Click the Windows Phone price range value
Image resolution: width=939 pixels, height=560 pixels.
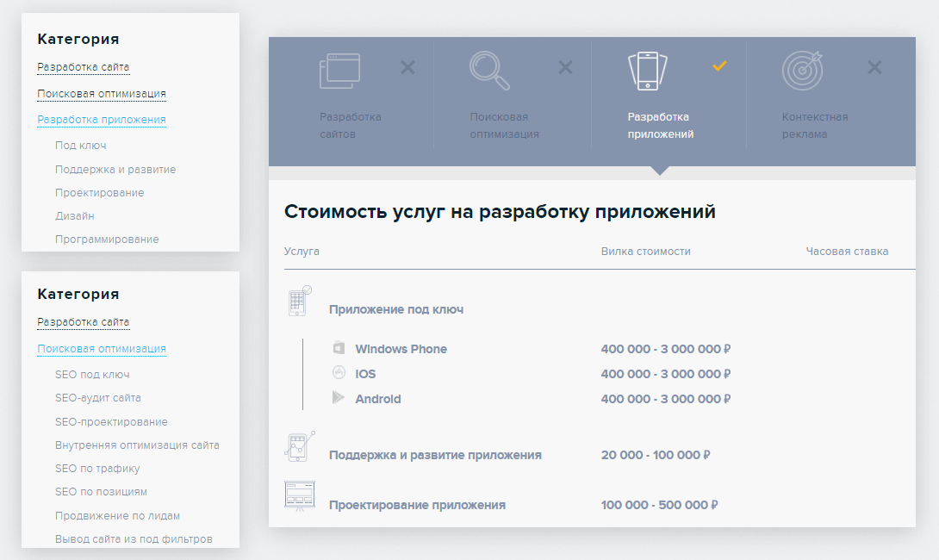click(665, 349)
